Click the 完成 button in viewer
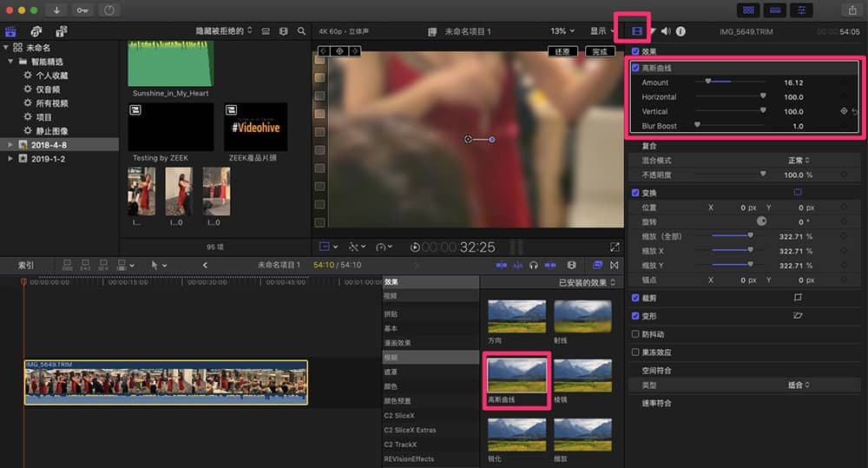 [600, 51]
